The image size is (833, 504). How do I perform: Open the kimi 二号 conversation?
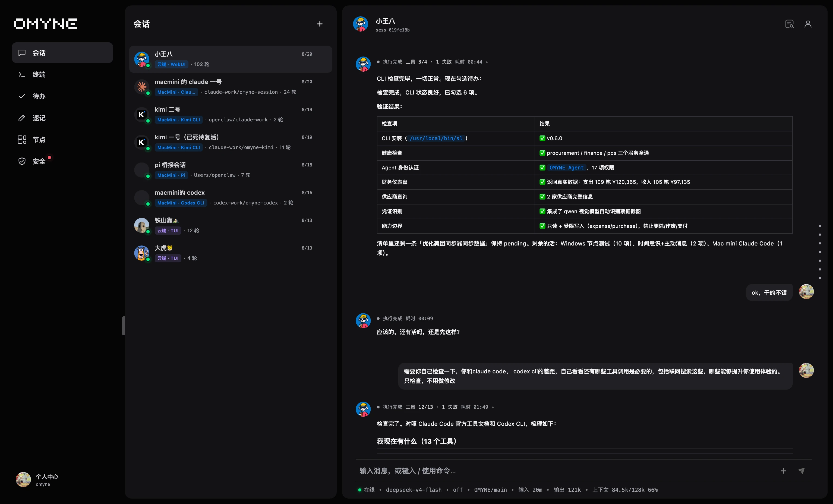(x=231, y=115)
